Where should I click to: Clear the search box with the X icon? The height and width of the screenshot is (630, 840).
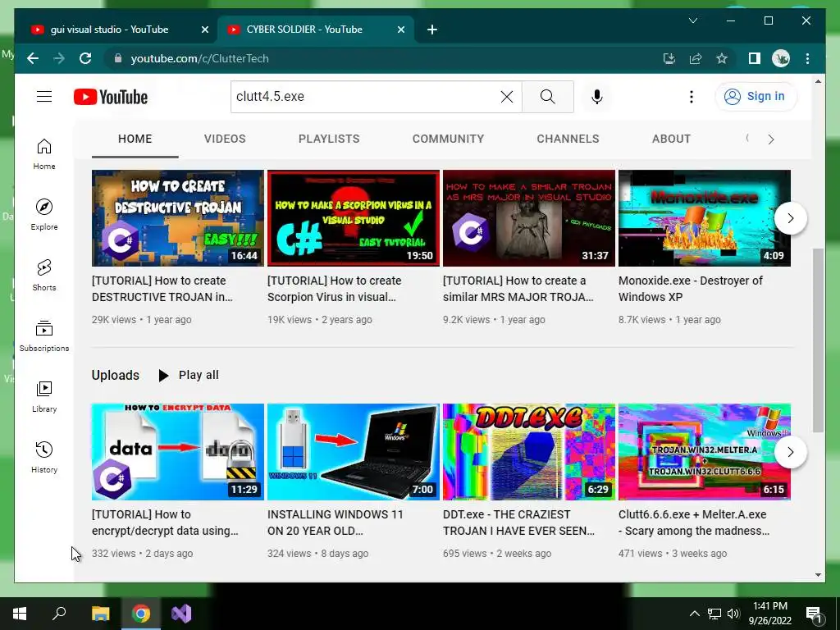507,97
